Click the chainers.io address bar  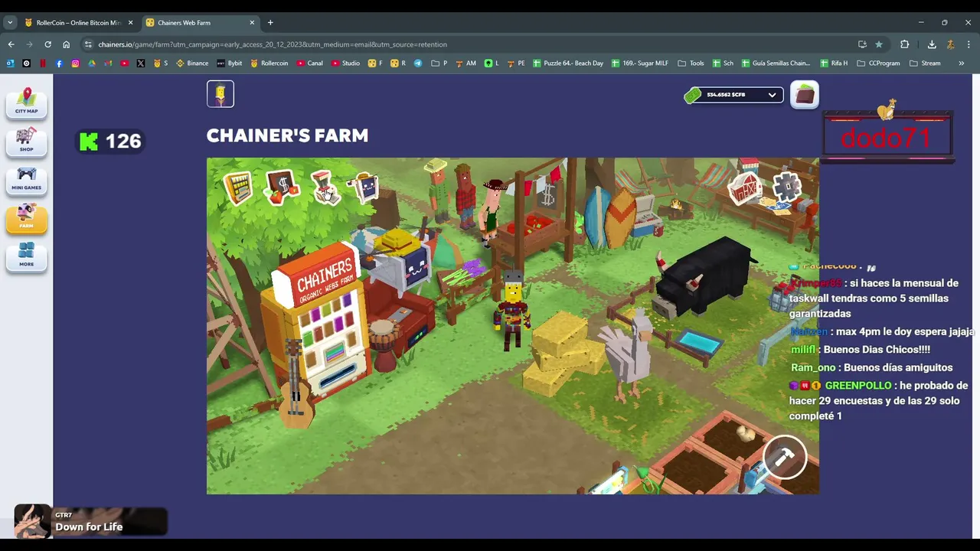tap(467, 44)
